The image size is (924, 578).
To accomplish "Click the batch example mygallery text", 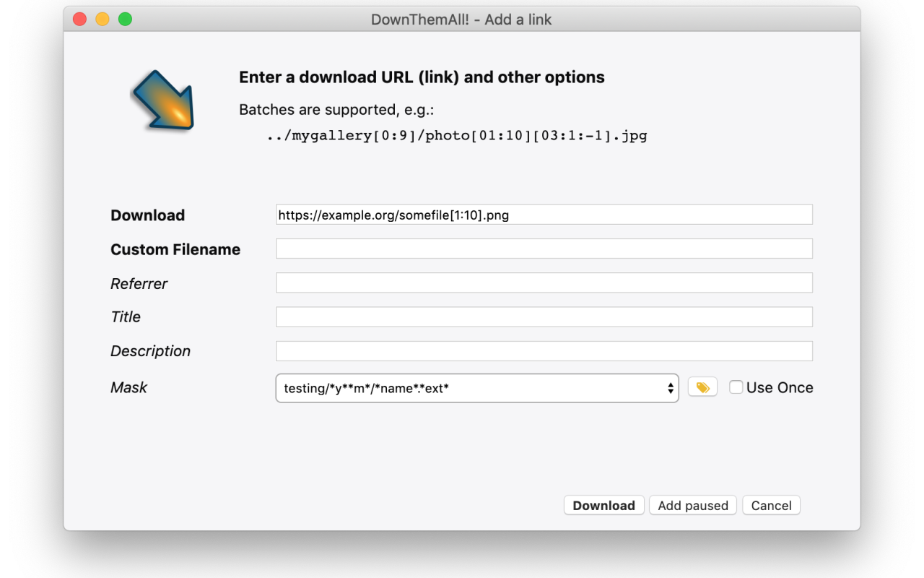I will point(456,135).
